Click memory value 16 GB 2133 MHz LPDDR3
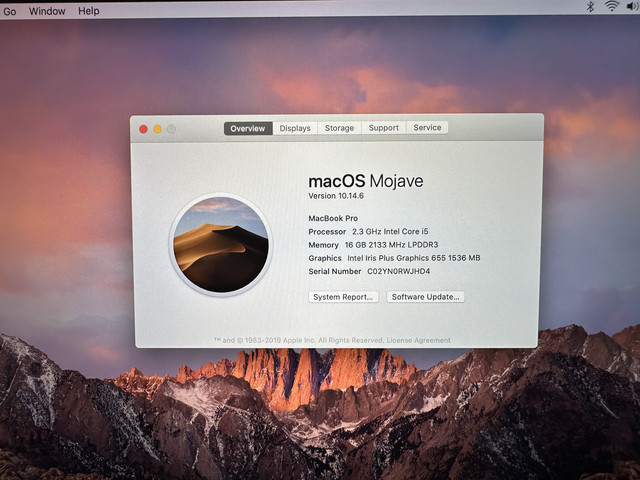 tap(391, 244)
